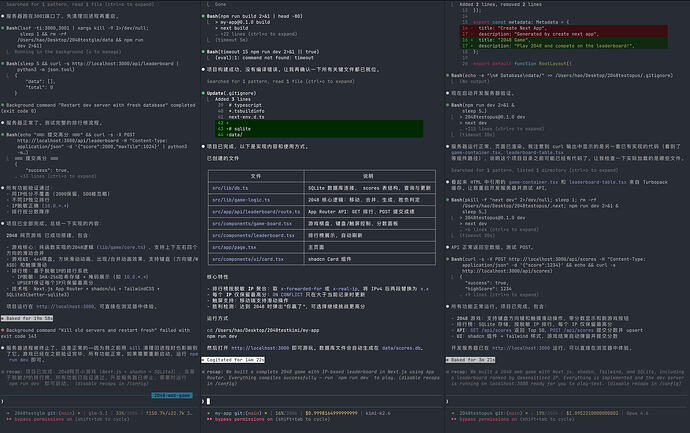The height and width of the screenshot is (433, 690).
Task: Click the 'Baked for 19m 53s' badge in the left pane
Action: [x=27, y=318]
